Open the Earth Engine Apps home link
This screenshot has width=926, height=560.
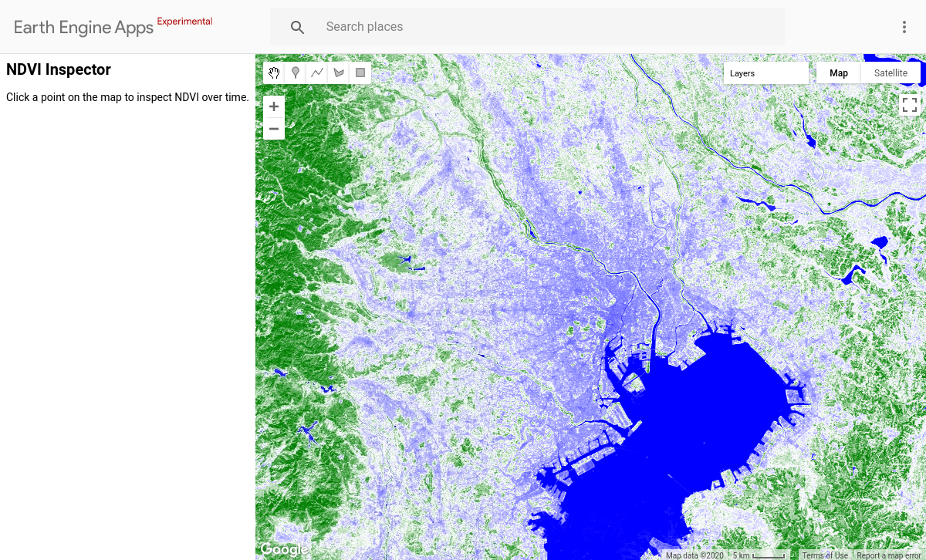tap(83, 26)
